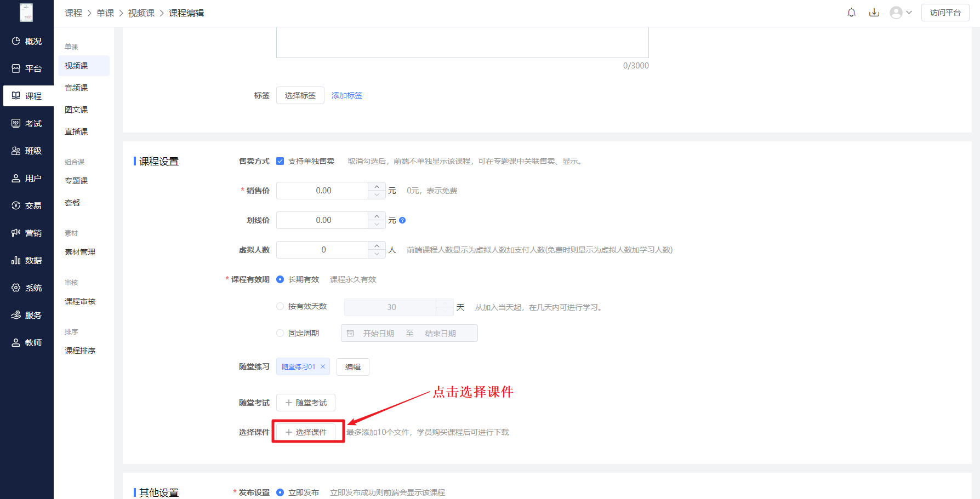The width and height of the screenshot is (980, 499).
Task: Decrease 销售价 with down arrow
Action: click(377, 195)
